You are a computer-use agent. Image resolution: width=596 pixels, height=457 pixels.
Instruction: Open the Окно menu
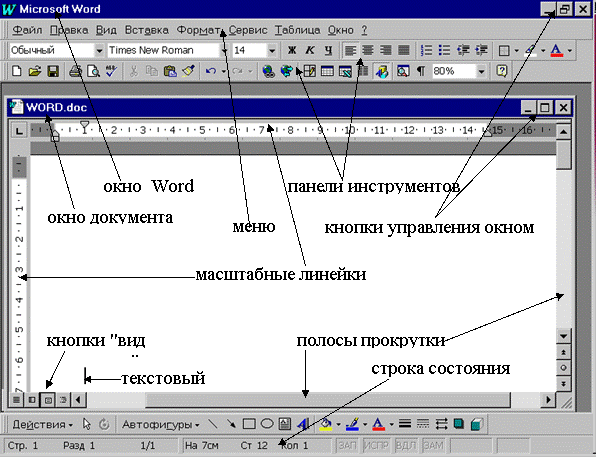[341, 30]
